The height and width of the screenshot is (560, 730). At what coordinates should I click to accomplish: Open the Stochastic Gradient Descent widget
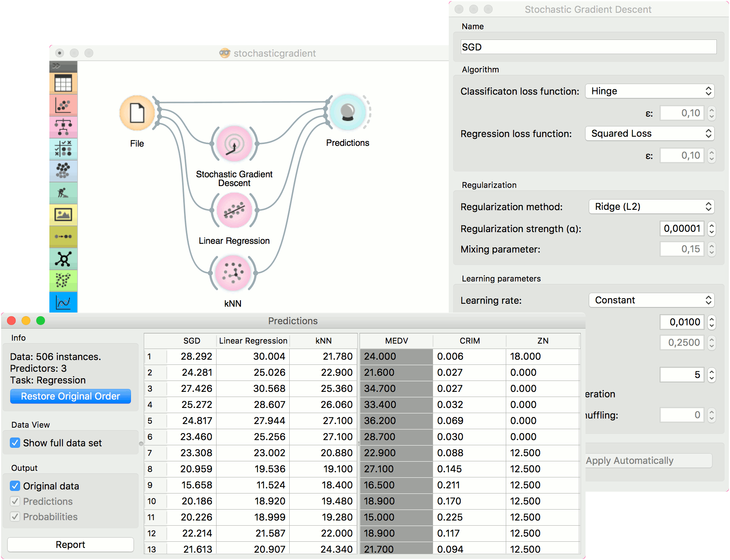click(234, 144)
